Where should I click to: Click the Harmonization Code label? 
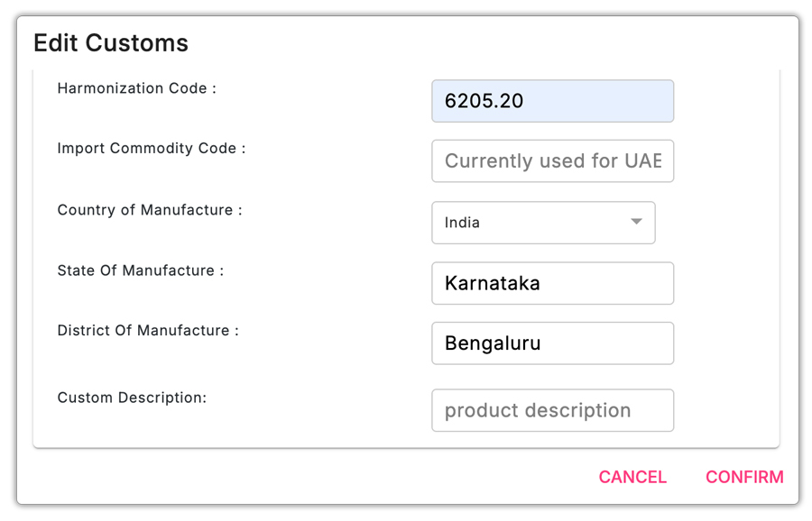136,88
